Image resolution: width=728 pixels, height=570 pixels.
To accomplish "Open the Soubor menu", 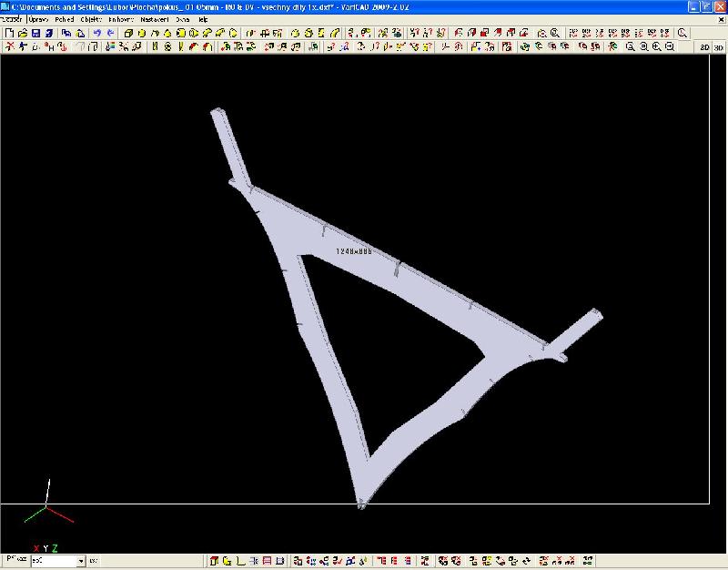I will click(x=13, y=18).
